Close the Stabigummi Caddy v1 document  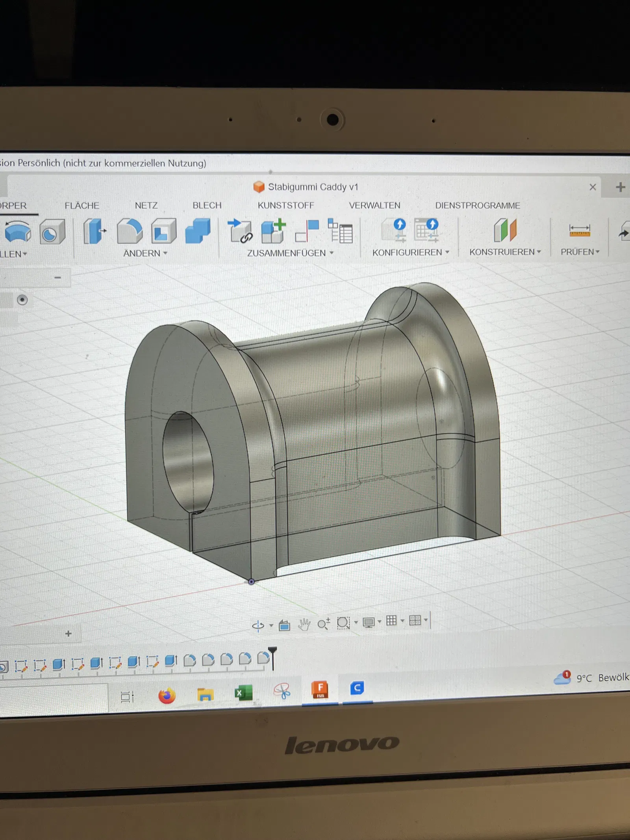(x=593, y=187)
